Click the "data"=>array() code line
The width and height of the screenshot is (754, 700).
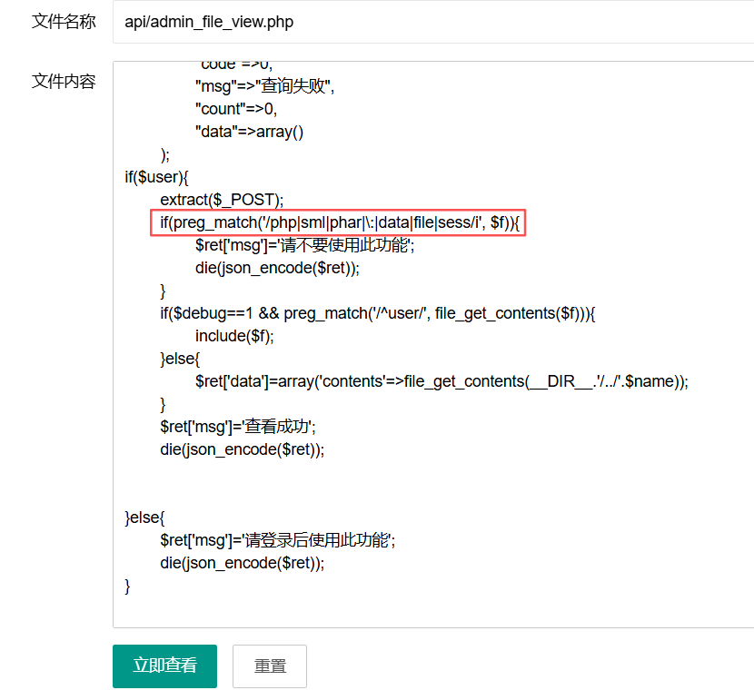(x=249, y=132)
